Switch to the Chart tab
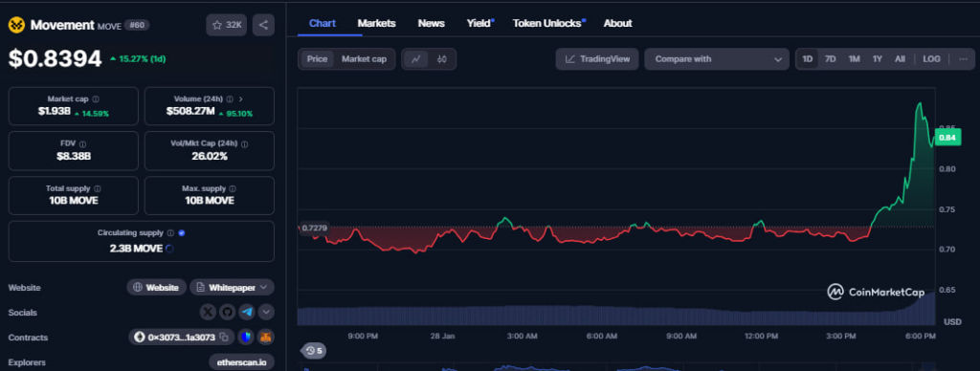This screenshot has width=980, height=371. [323, 23]
